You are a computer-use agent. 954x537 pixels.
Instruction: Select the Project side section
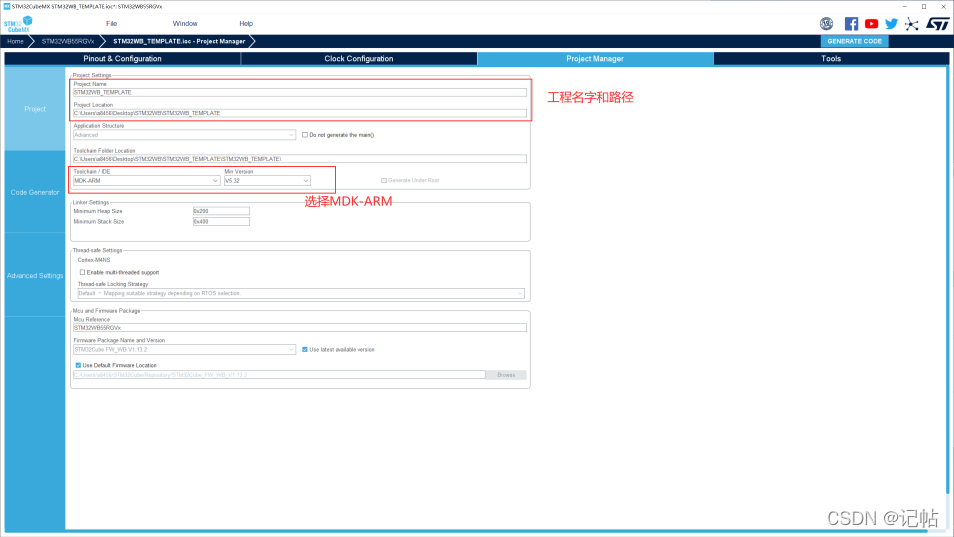tap(35, 109)
